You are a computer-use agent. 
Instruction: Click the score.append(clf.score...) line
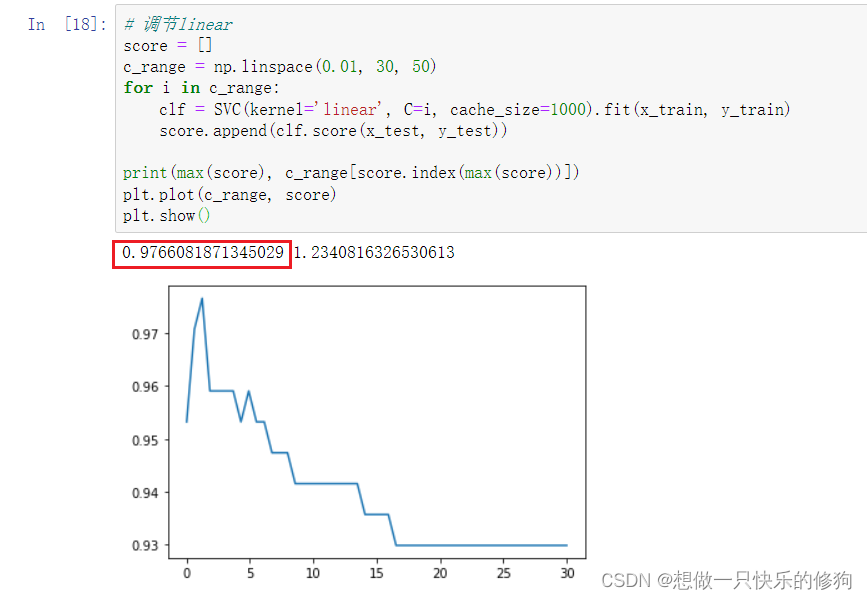333,131
